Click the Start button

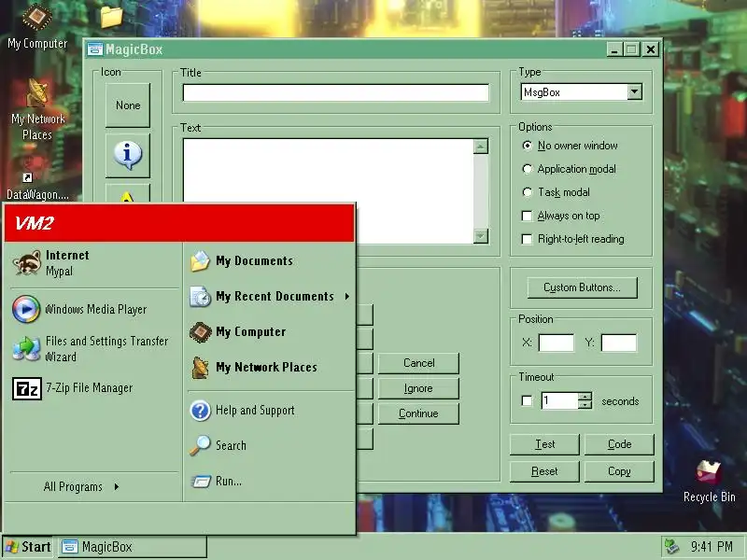coord(28,547)
